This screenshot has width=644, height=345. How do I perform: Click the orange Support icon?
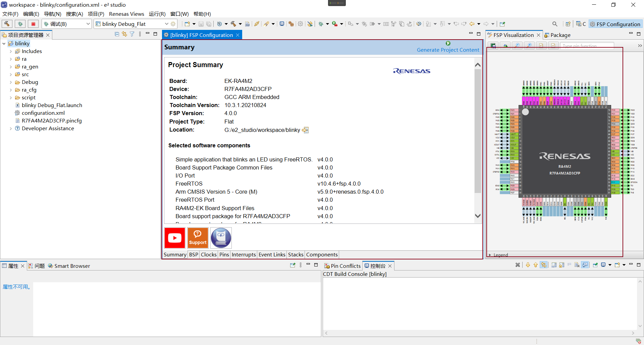198,238
